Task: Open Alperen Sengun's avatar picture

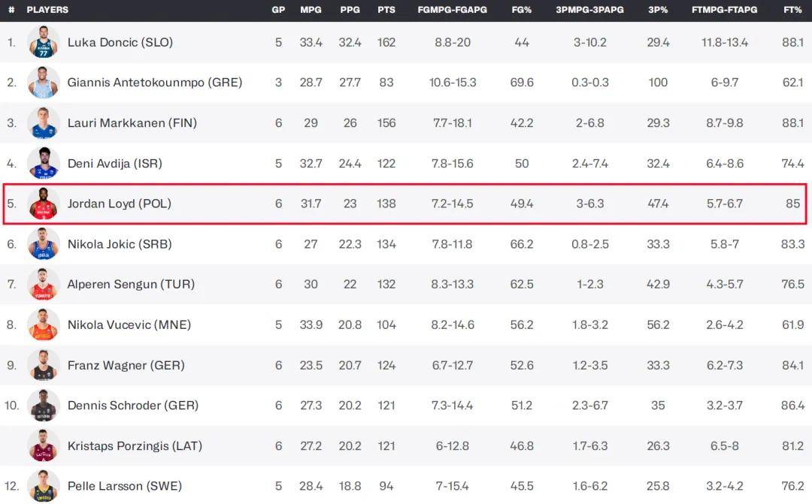Action: click(43, 285)
